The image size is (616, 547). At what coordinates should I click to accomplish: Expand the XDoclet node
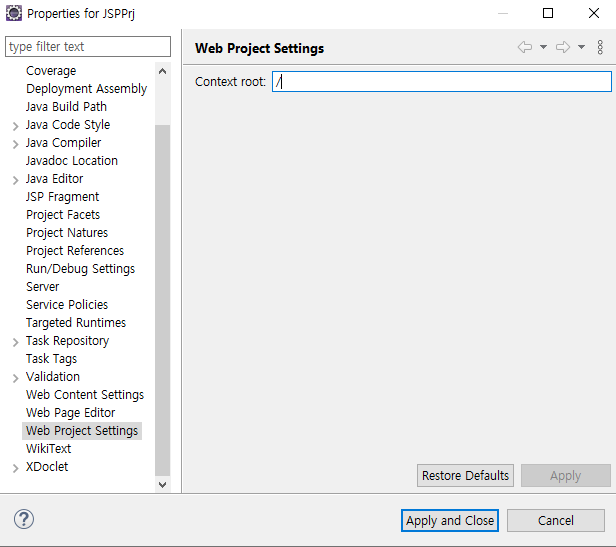click(15, 468)
